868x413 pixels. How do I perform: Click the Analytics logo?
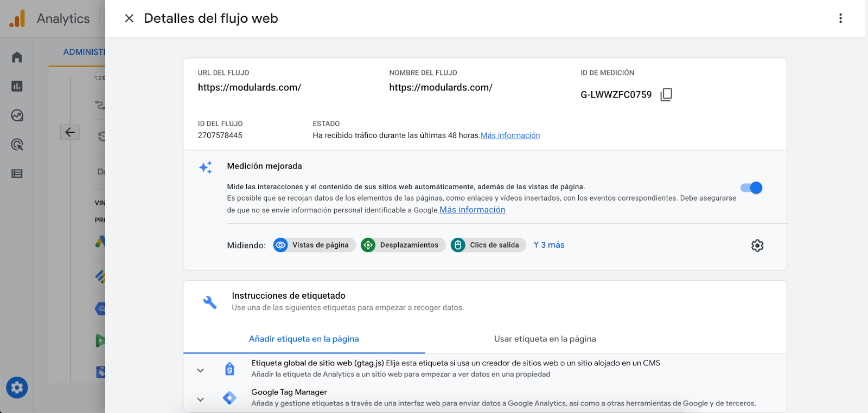pos(17,18)
